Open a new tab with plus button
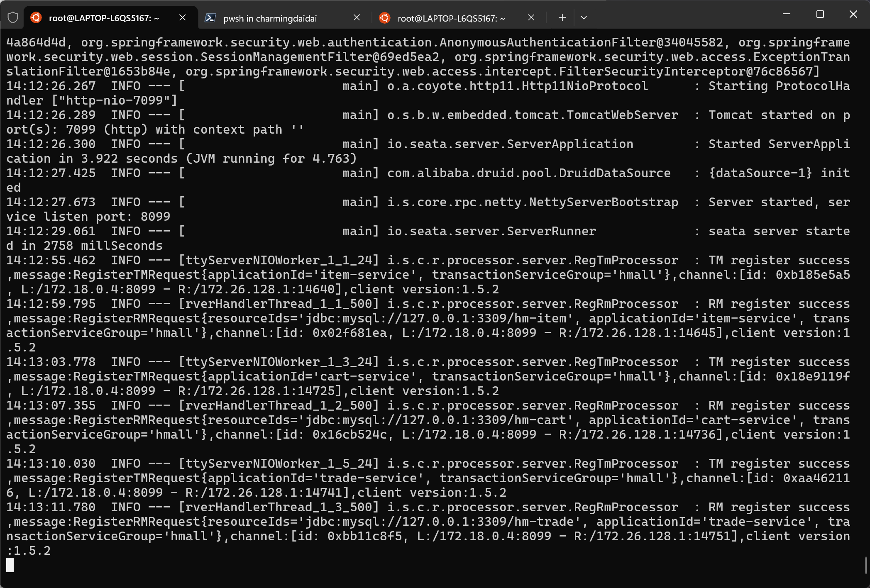Screen dimensions: 870x588 (562, 17)
